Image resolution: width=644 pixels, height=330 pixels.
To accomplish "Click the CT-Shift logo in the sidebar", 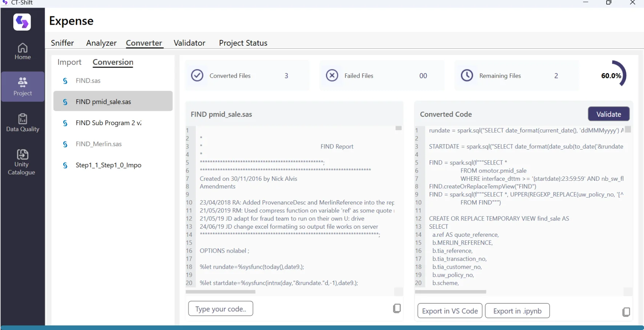I will 22,22.
